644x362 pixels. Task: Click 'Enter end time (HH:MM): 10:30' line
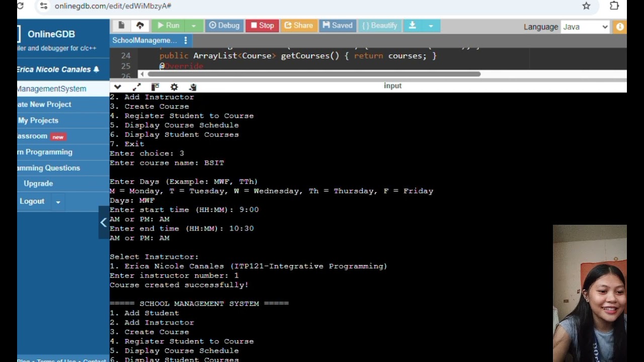point(182,229)
